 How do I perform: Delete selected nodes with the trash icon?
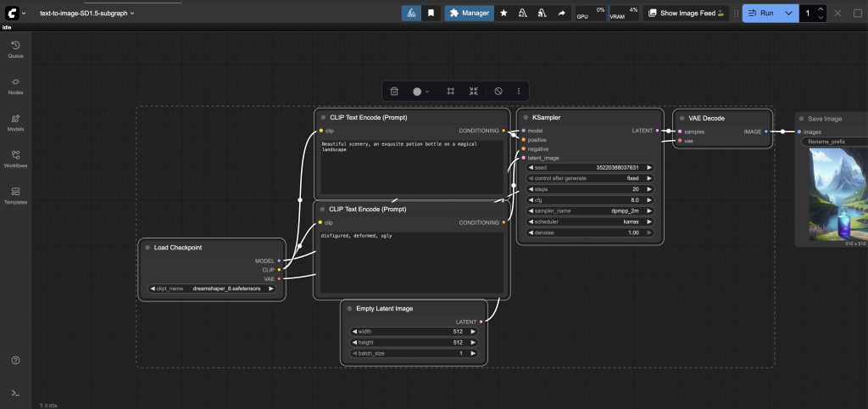[394, 92]
